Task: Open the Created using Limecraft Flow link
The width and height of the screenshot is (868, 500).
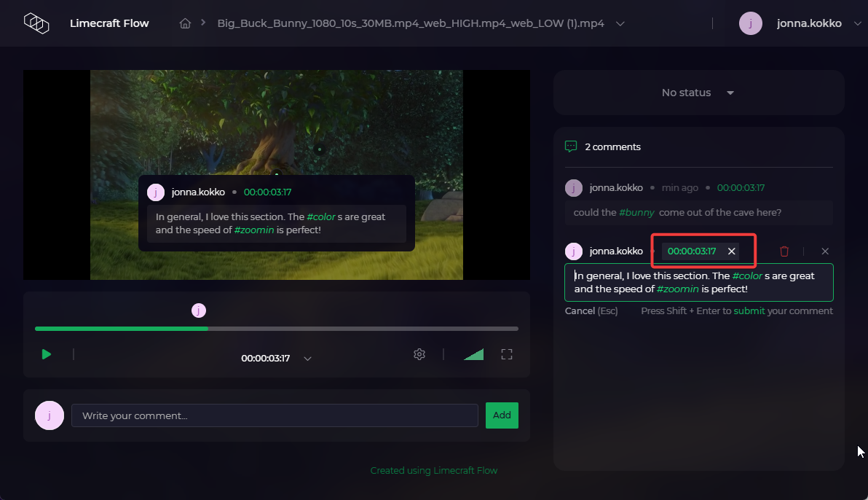Action: pyautogui.click(x=434, y=471)
